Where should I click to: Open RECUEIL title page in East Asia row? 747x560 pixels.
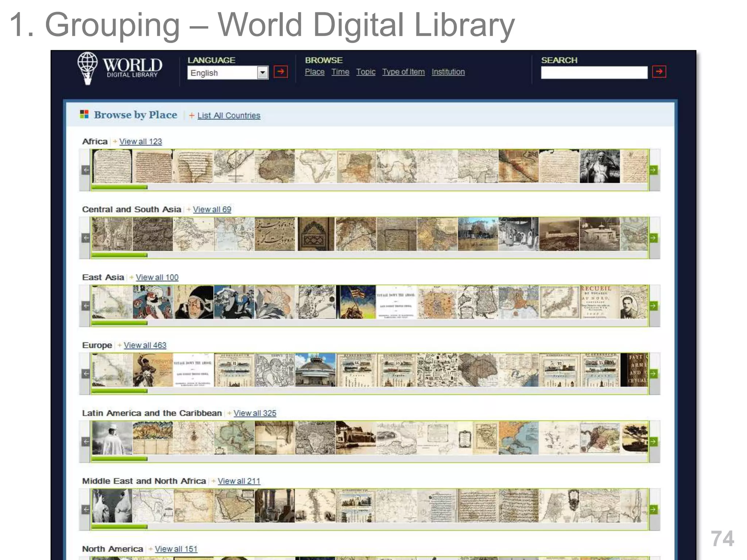coord(600,302)
